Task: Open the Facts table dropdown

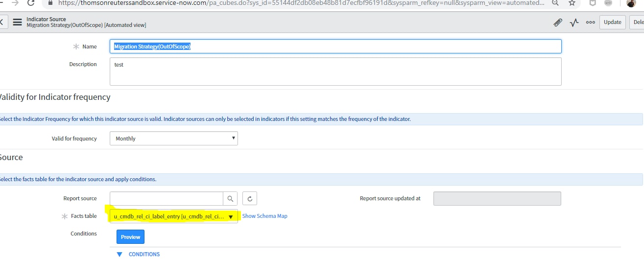Action: [174, 216]
